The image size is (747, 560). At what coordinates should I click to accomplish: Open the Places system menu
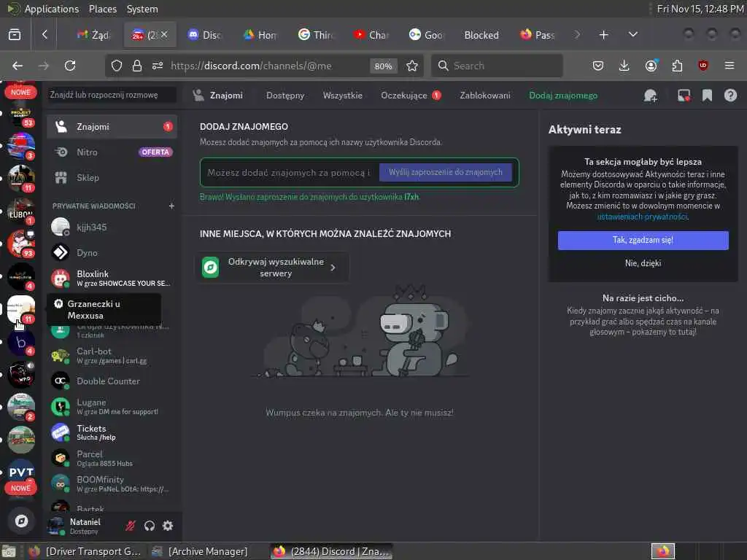click(x=102, y=9)
